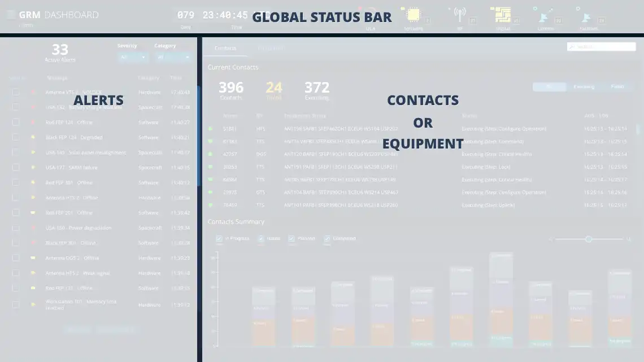This screenshot has width=644, height=362.
Task: Open the Severity filter dropdown
Action: [133, 57]
